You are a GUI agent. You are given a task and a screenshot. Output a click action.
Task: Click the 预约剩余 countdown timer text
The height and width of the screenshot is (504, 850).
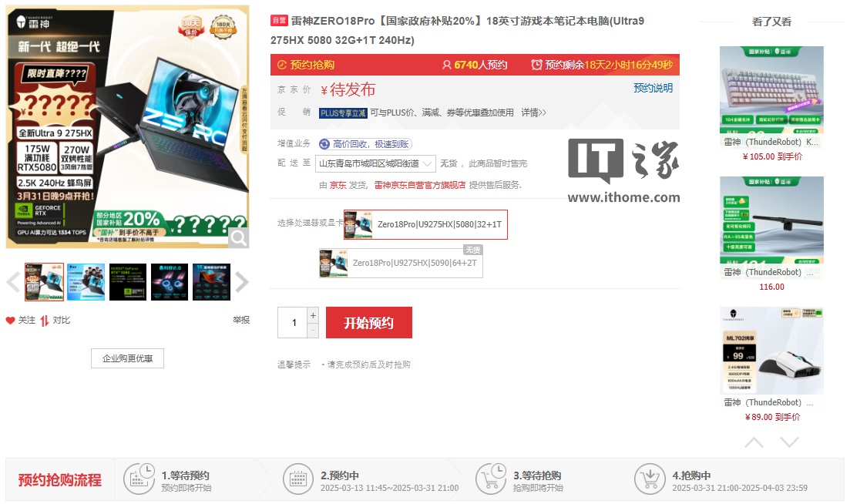click(609, 65)
